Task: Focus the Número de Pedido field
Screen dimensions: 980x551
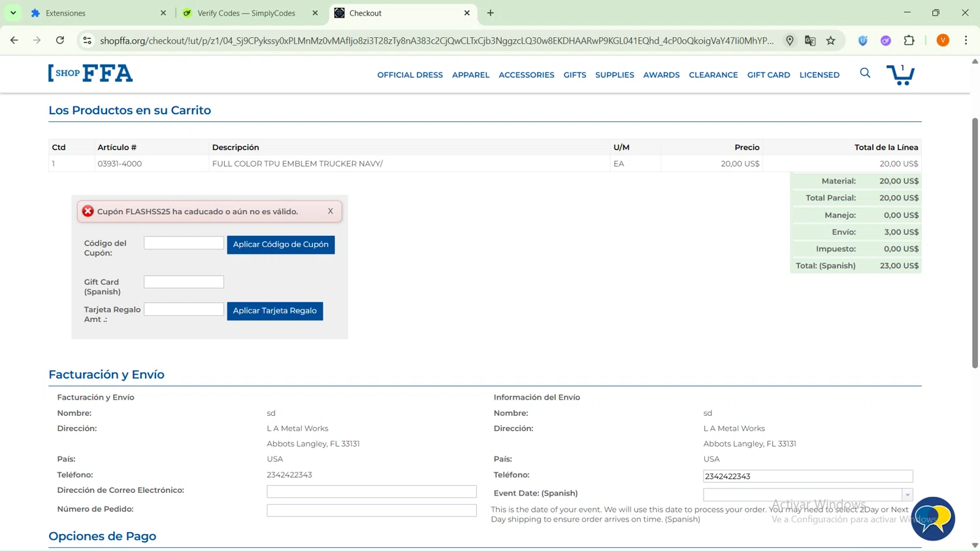Action: (x=371, y=511)
